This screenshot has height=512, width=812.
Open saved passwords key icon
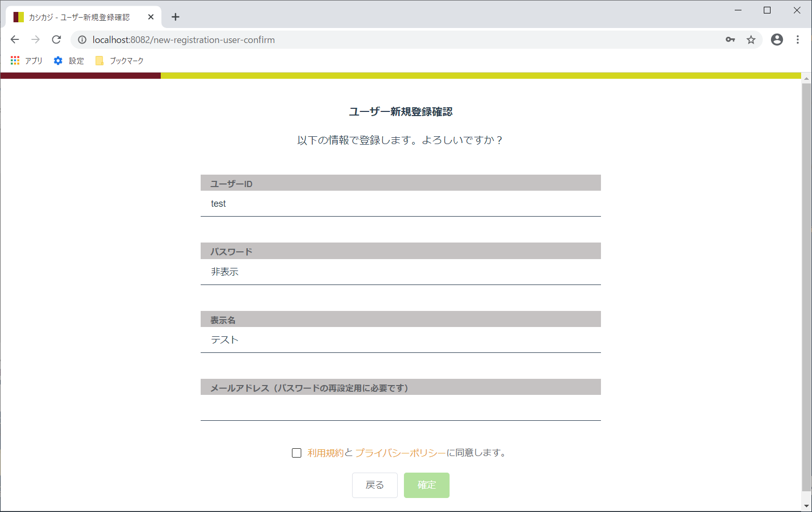click(x=730, y=39)
